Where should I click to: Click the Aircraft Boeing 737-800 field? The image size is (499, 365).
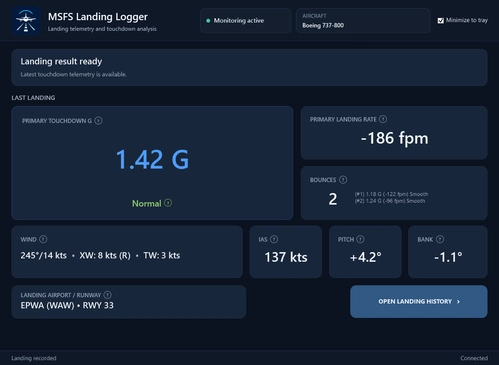363,21
